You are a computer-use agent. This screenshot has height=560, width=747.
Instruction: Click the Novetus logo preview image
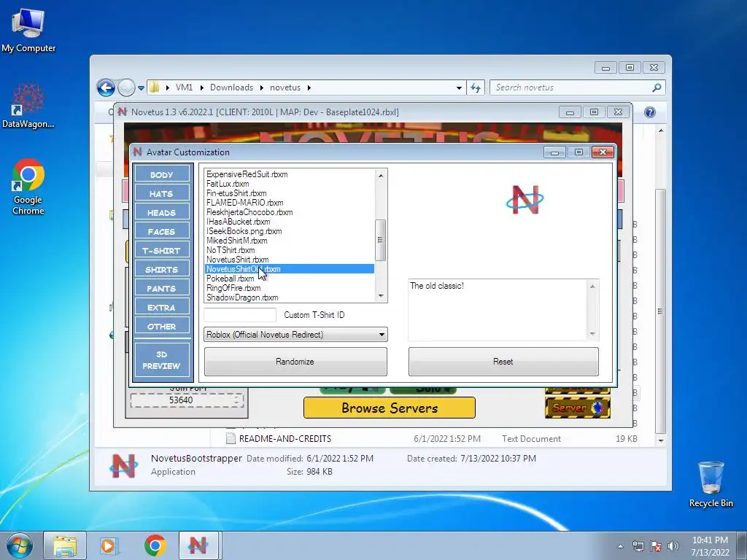point(525,200)
